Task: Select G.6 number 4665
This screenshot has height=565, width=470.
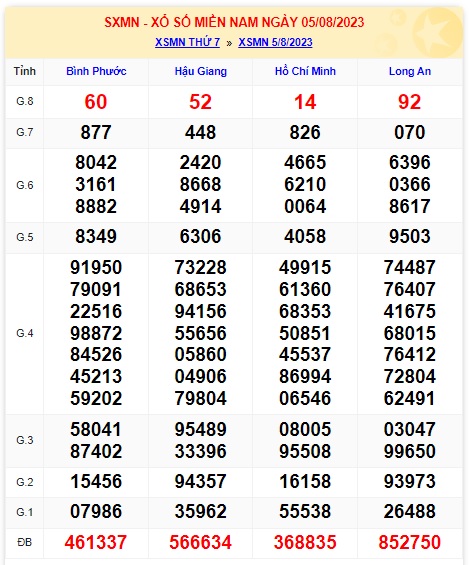Action: pos(305,162)
